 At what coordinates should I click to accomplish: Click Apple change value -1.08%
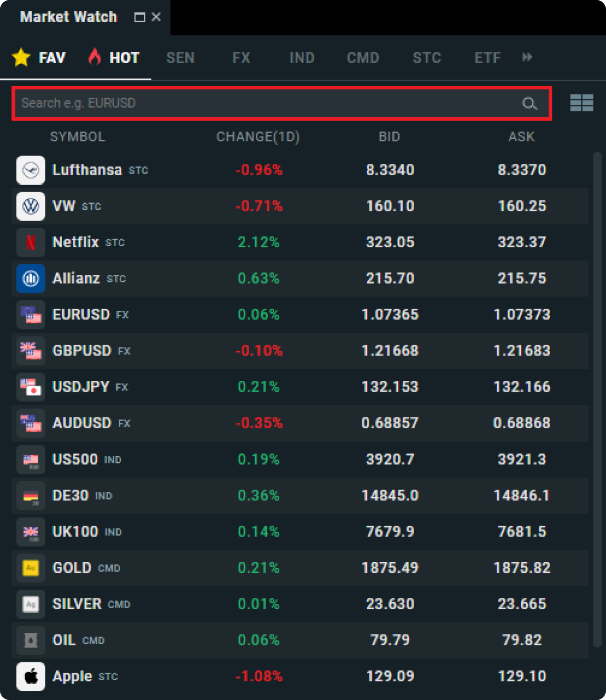point(259,677)
